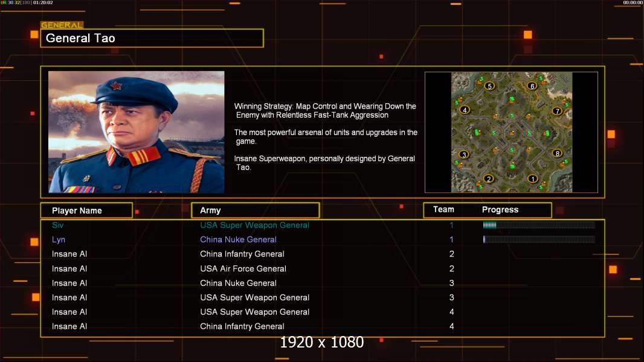Click team number 1 in Siv's row
The image size is (644, 362).
(451, 225)
